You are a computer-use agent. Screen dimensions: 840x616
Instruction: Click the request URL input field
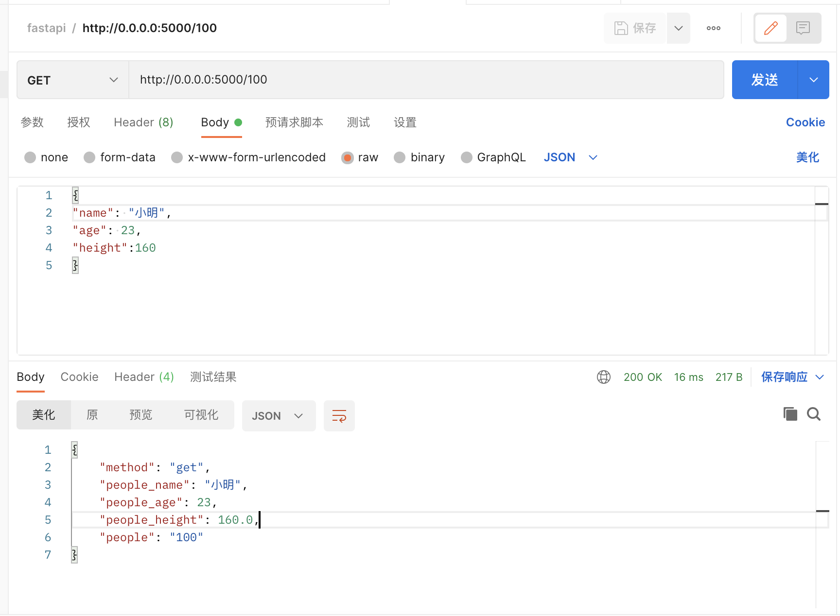(426, 80)
